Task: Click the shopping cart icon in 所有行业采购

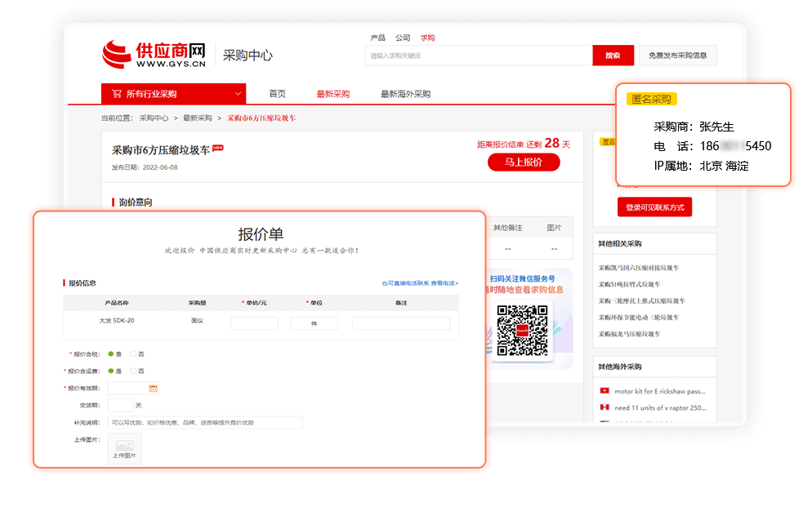Action: coord(116,94)
